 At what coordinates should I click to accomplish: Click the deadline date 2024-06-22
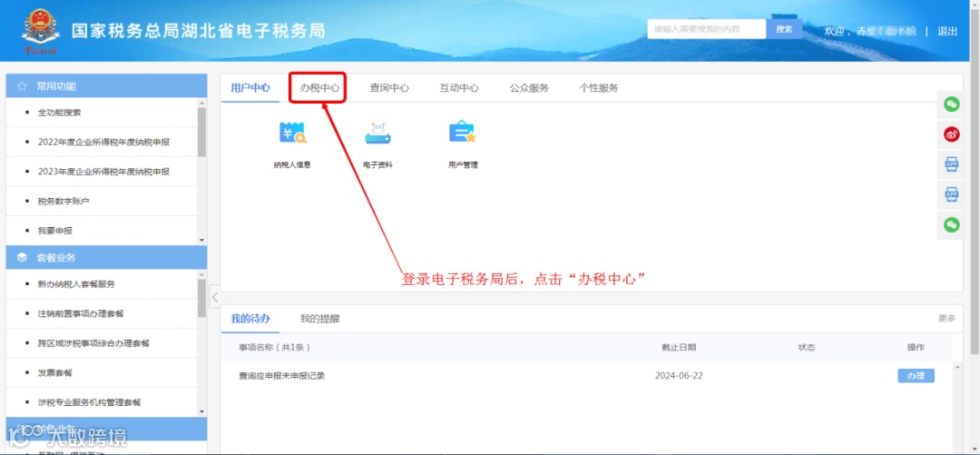click(x=679, y=376)
